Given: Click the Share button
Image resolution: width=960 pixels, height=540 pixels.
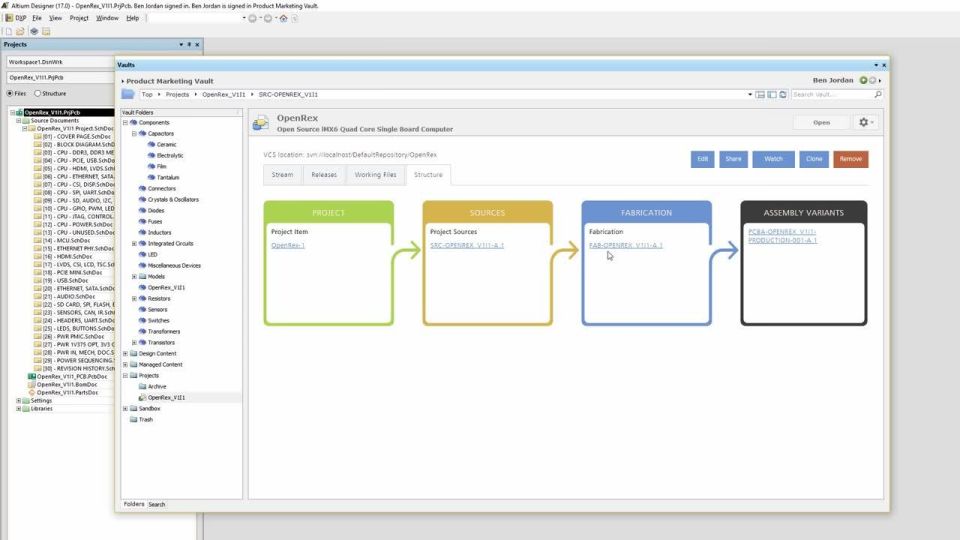Looking at the screenshot, I should [733, 159].
